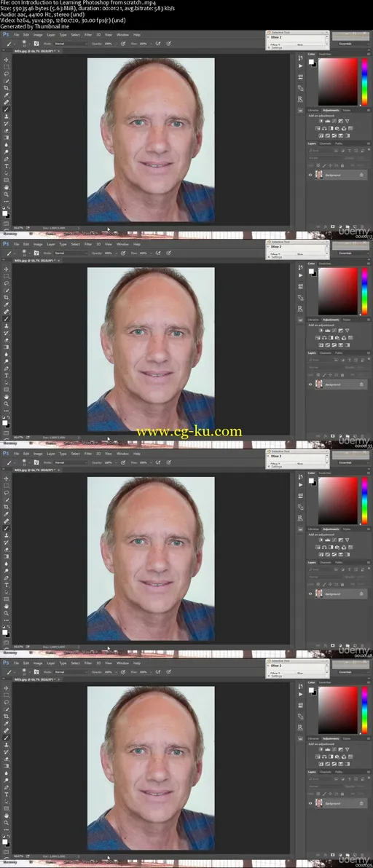Toggle Background layer visibility in the third frame
Screen dimensions: 373x868
(310, 593)
